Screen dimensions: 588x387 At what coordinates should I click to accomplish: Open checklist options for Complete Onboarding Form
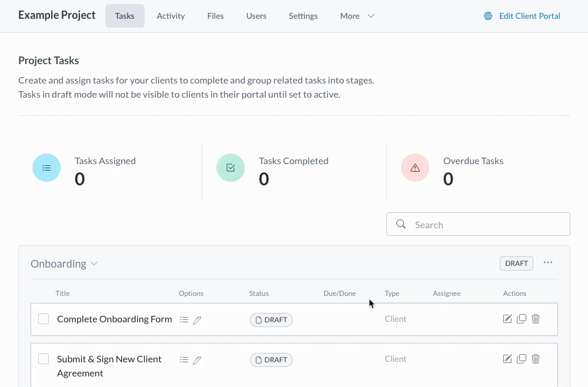coord(184,320)
